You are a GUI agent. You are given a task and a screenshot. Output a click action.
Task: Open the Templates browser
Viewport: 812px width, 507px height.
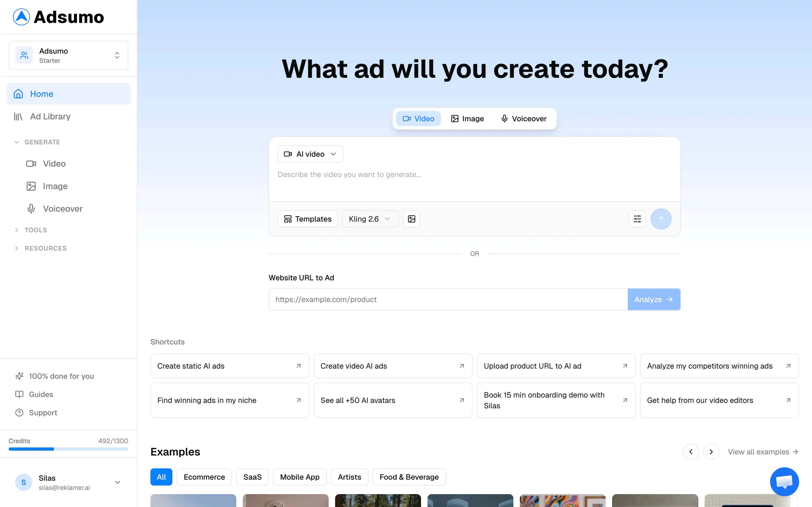307,219
